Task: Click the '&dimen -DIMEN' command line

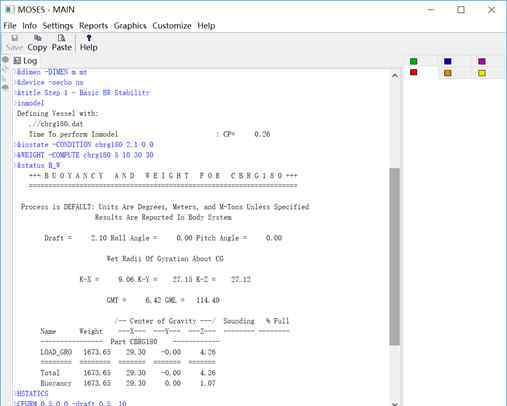Action: [52, 72]
